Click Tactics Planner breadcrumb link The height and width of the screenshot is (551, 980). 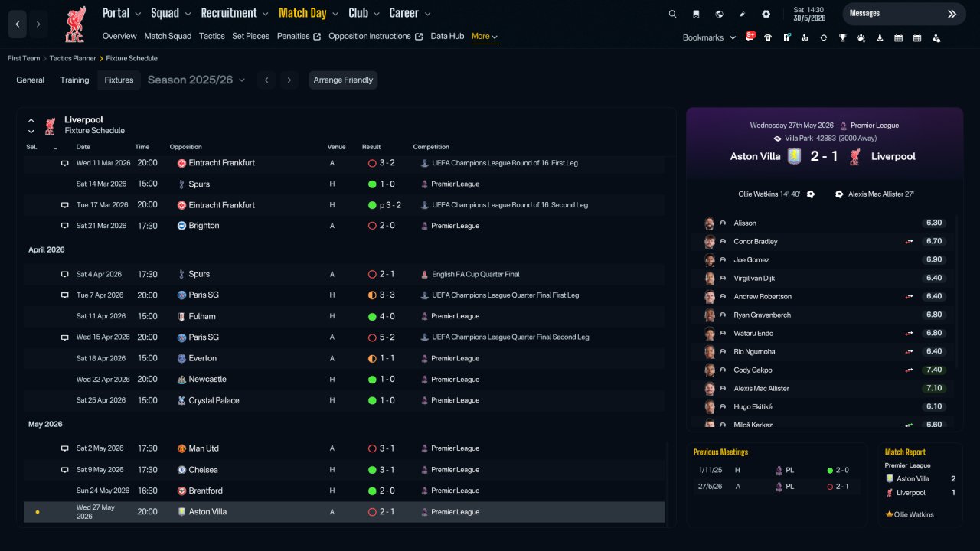(73, 58)
